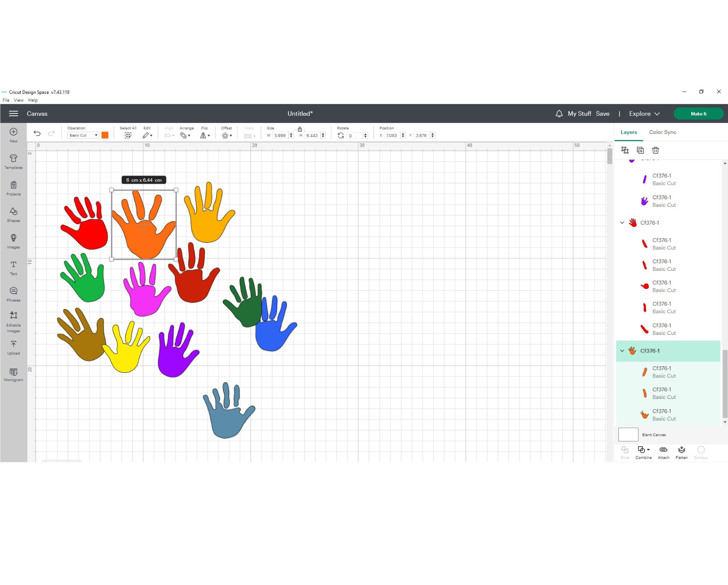The image size is (728, 585).
Task: Switch to the Layers tab
Action: pos(629,132)
